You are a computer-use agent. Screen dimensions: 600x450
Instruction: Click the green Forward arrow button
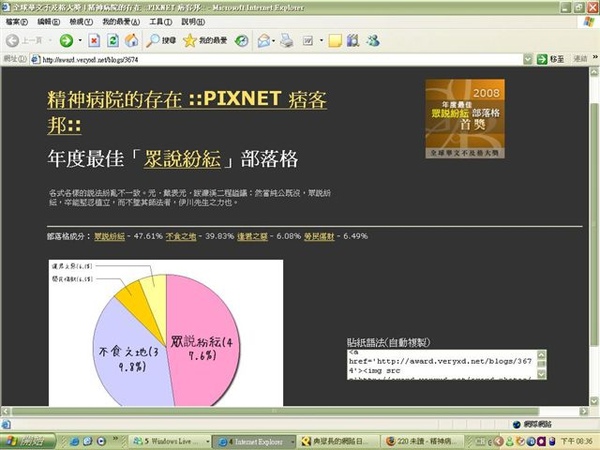(66, 40)
